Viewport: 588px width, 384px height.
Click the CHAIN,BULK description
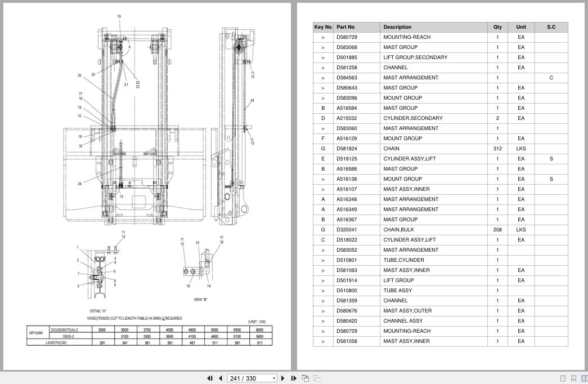pos(398,230)
